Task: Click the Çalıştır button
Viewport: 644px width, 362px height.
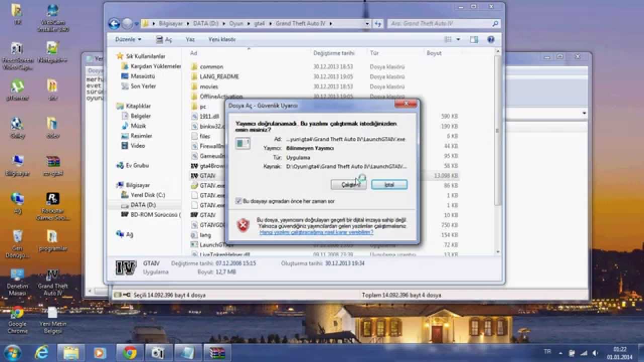Action: 349,185
